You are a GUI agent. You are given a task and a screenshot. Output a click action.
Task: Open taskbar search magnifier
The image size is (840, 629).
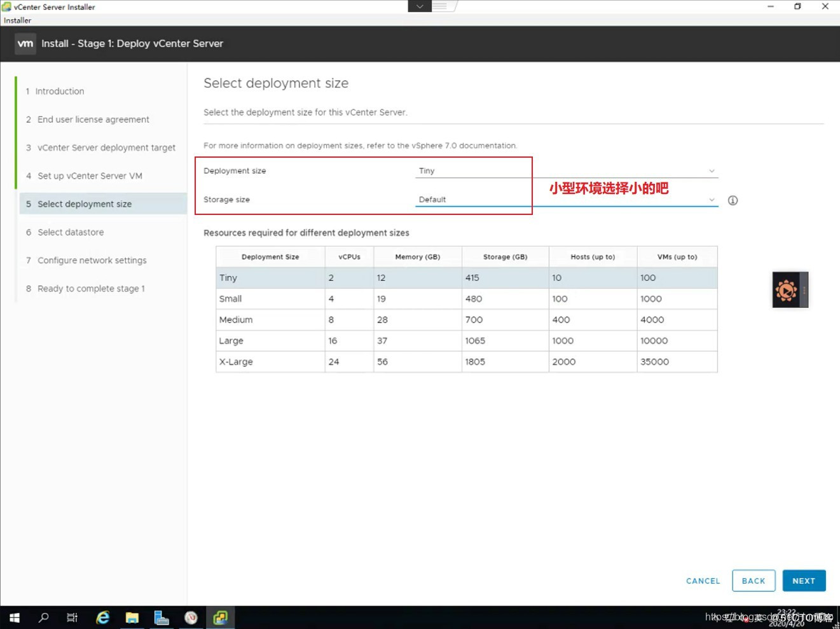click(x=44, y=618)
